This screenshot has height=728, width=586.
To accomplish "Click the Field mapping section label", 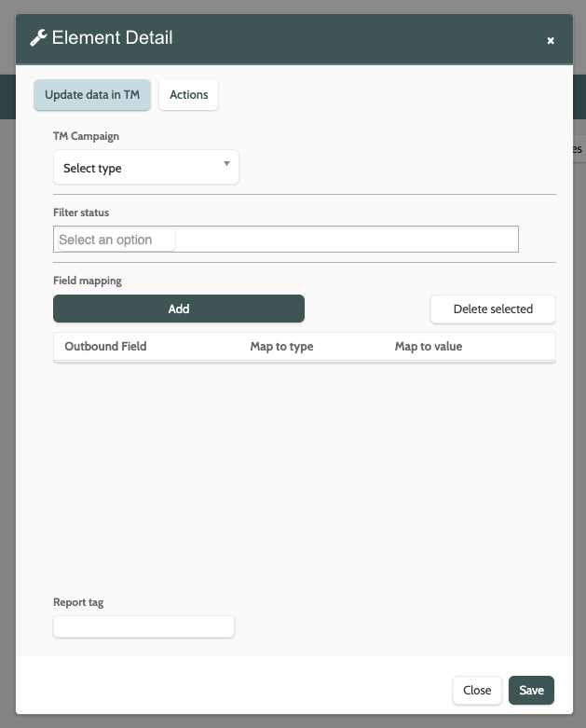I will pyautogui.click(x=88, y=280).
